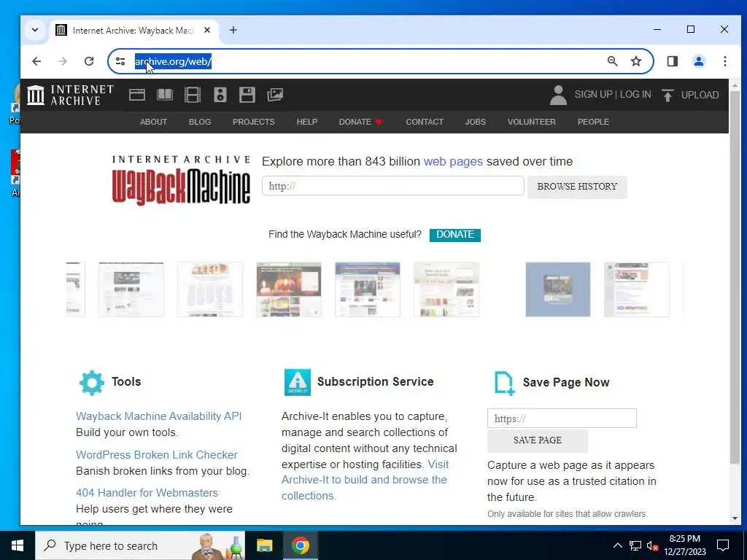Click the Internet Archive logo

(x=71, y=95)
